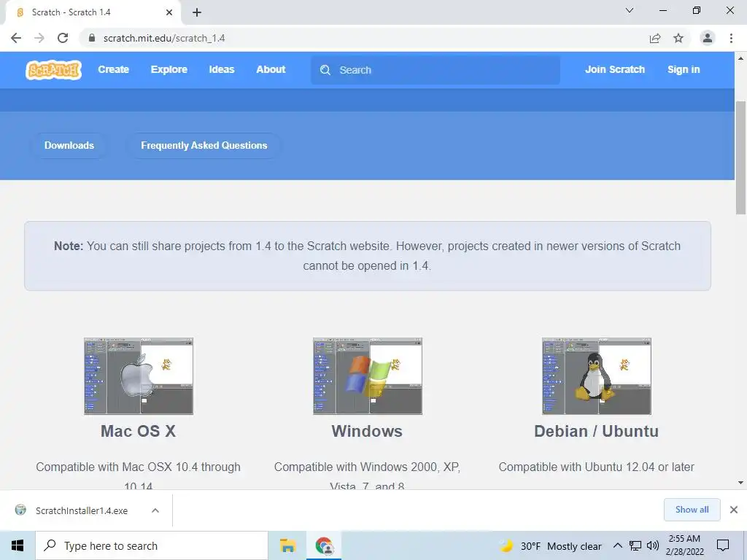Viewport: 747px width, 560px height.
Task: Close the Scratch 1.4 tab
Action: point(169,12)
